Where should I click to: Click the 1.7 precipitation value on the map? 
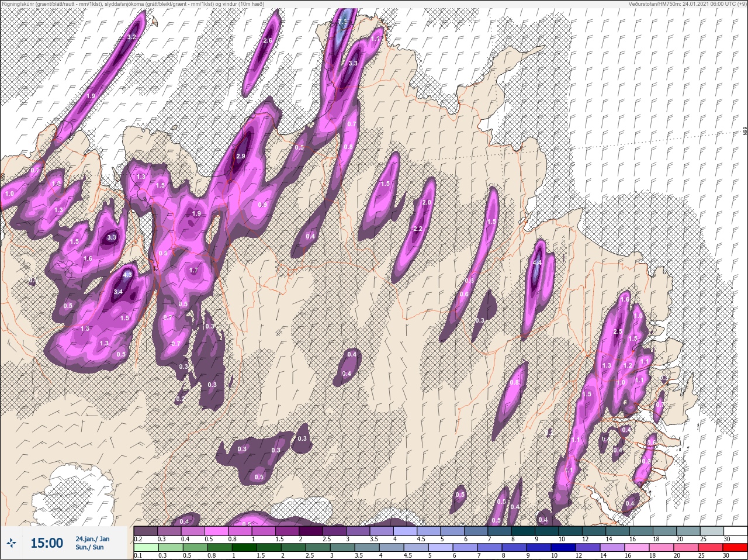click(x=194, y=271)
